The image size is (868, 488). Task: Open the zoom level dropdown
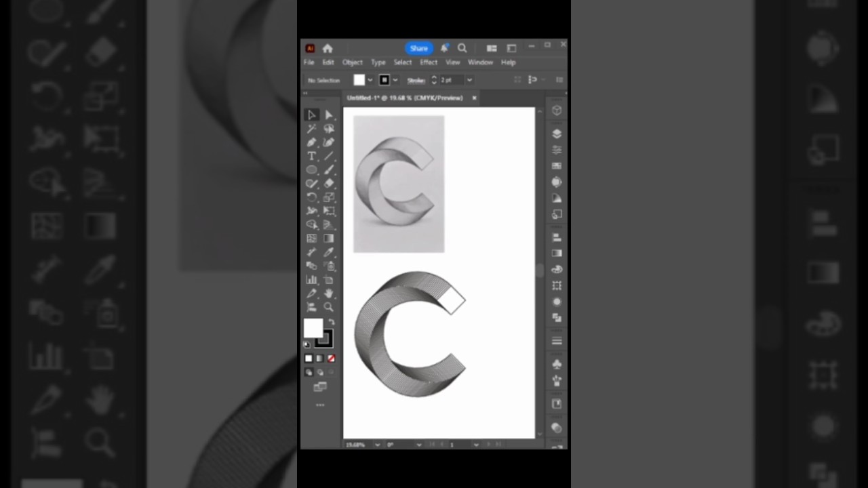(x=378, y=445)
